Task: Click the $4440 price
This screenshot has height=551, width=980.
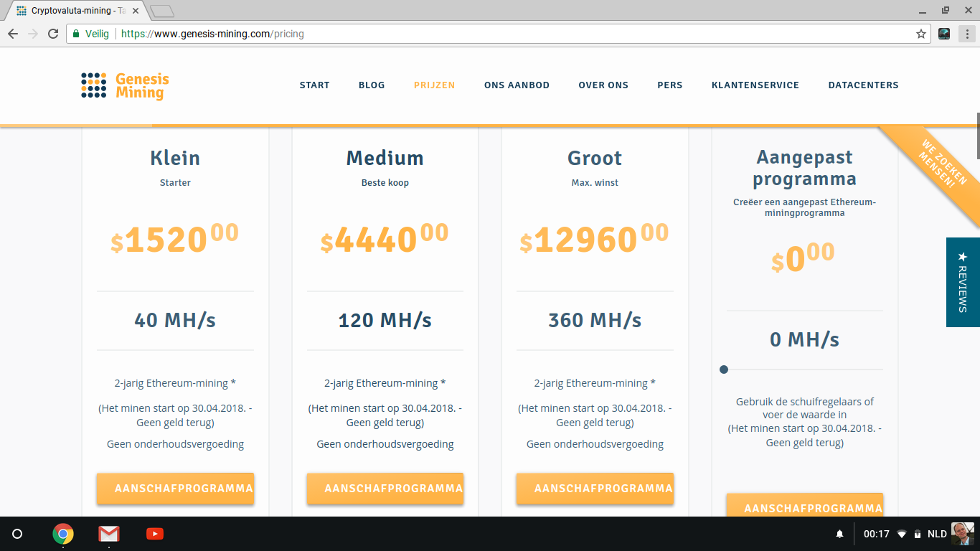Action: tap(385, 238)
